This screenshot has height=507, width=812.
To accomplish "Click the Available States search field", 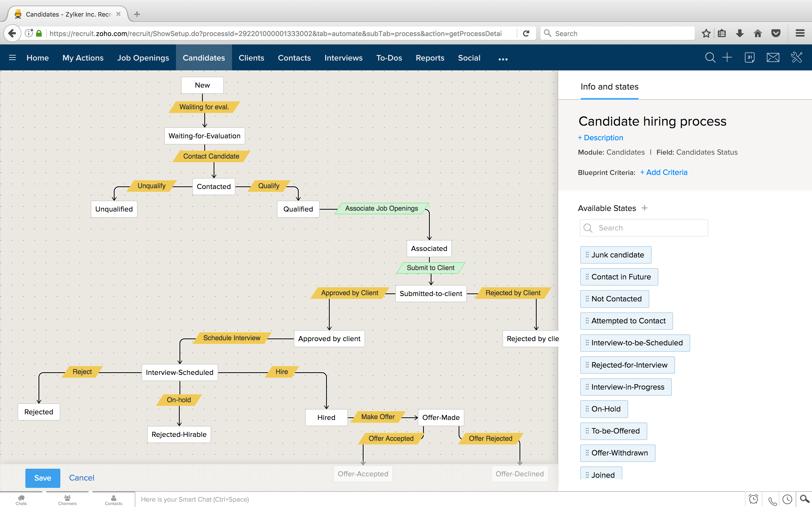I will pyautogui.click(x=648, y=228).
